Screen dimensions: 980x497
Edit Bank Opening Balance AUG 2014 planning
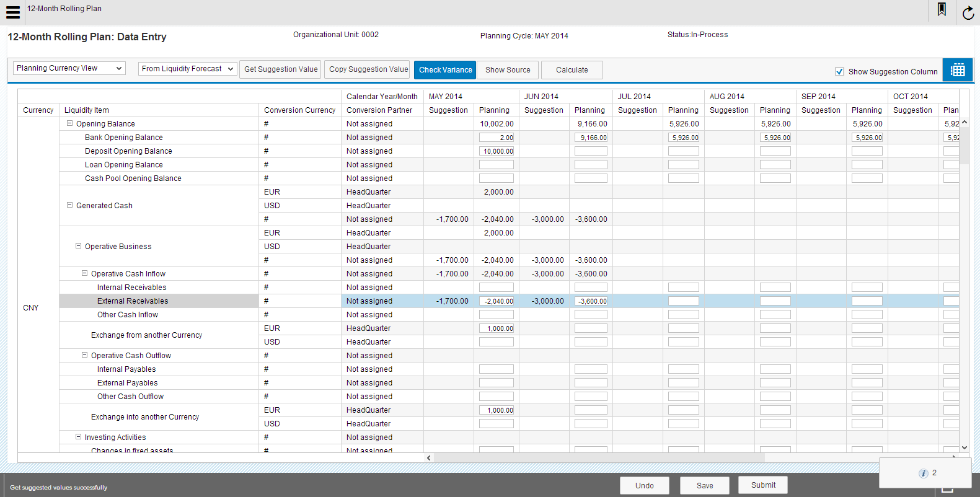[x=775, y=138]
